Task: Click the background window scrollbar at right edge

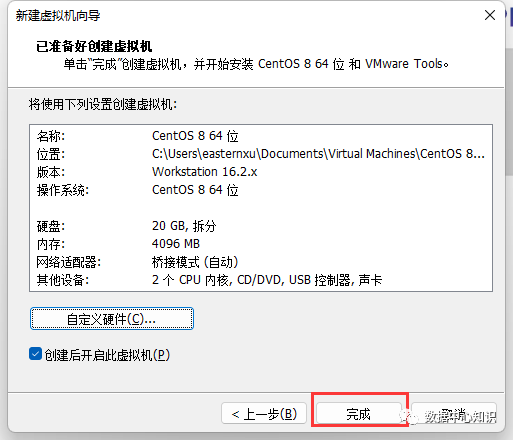Action: tap(509, 112)
